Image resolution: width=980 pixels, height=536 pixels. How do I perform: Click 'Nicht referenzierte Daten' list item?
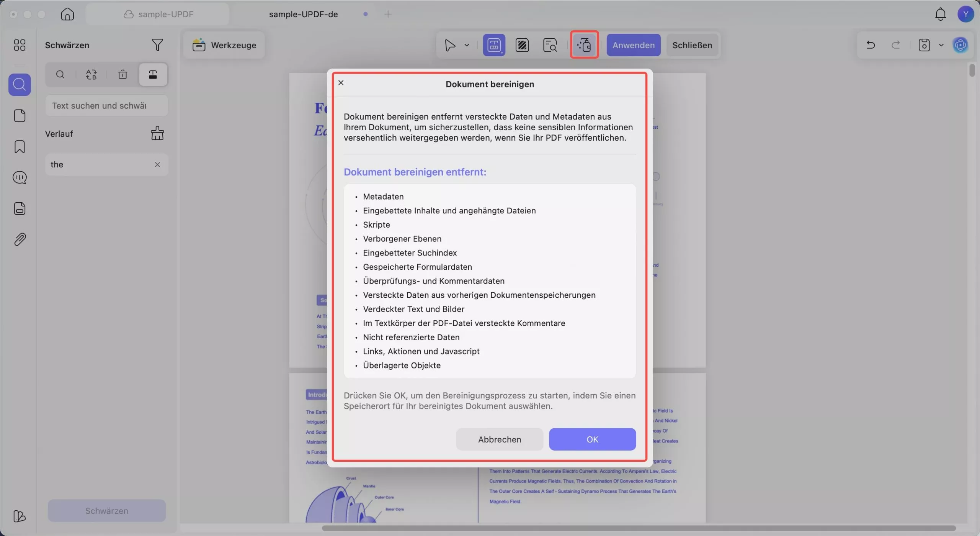tap(411, 337)
